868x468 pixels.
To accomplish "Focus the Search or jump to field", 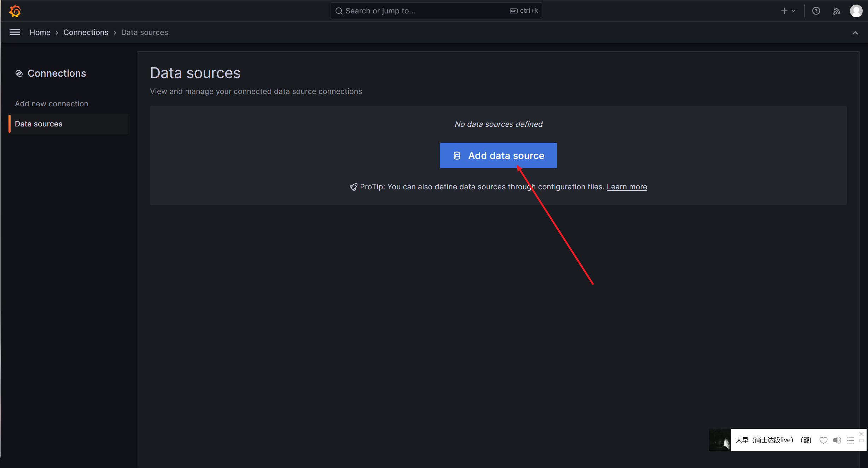I will (424, 11).
